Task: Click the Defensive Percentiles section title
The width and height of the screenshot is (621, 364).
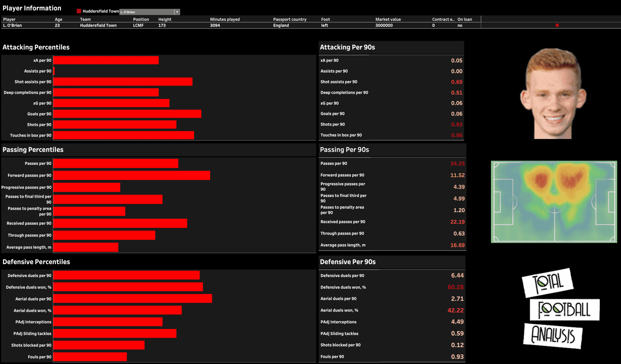Action: point(36,262)
